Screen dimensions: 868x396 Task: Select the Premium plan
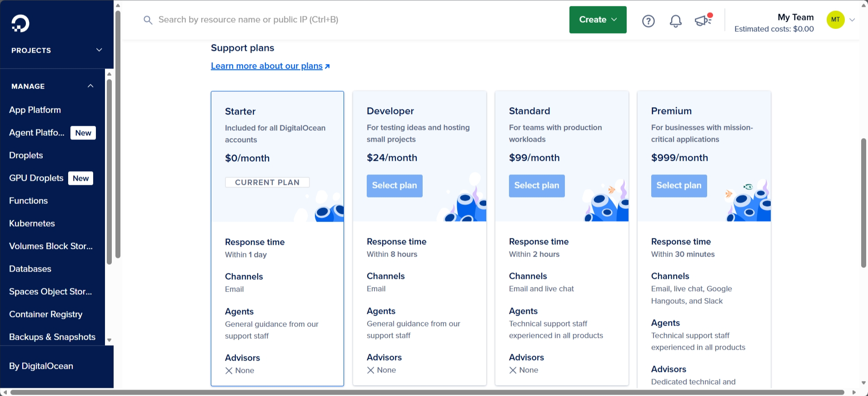coord(679,186)
